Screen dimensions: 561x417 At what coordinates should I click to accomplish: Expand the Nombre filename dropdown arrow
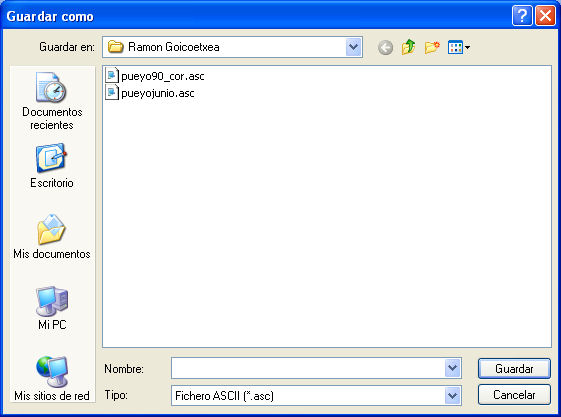pyautogui.click(x=453, y=368)
